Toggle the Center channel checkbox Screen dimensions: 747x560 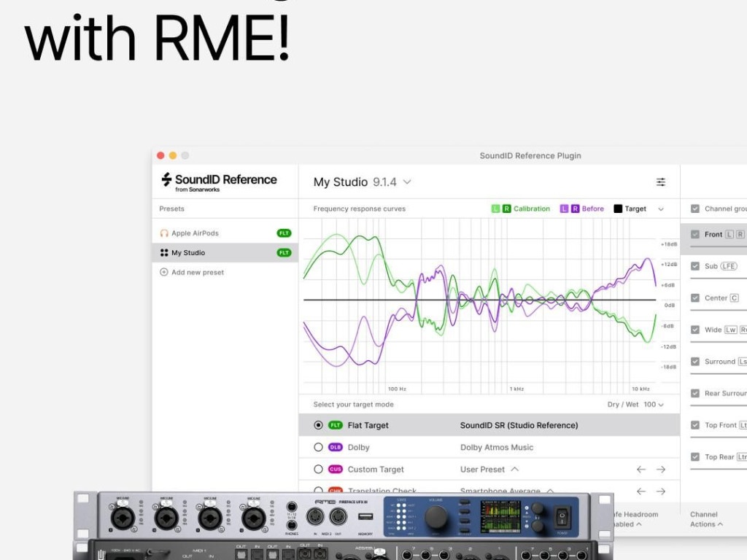click(x=695, y=298)
